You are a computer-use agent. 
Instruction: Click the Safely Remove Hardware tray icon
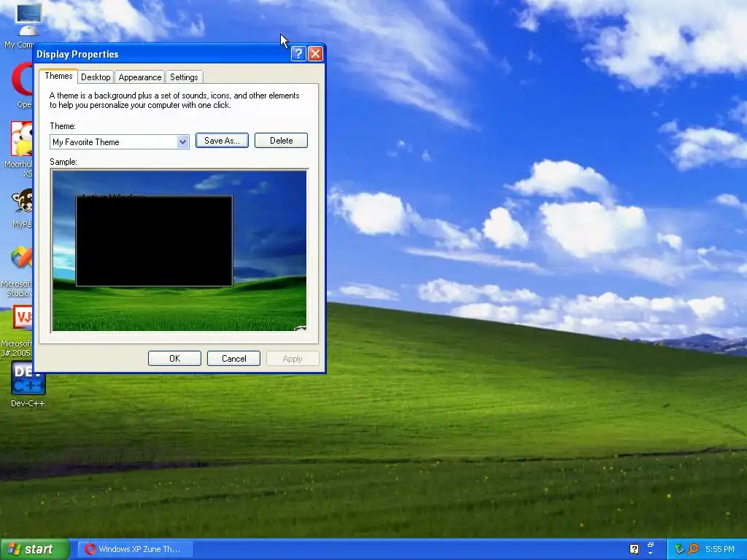[679, 549]
